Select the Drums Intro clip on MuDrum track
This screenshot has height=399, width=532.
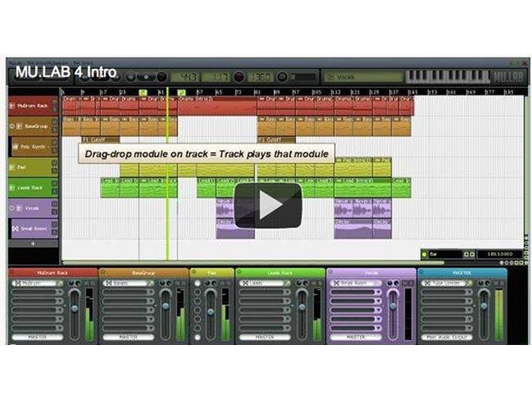coord(218,106)
